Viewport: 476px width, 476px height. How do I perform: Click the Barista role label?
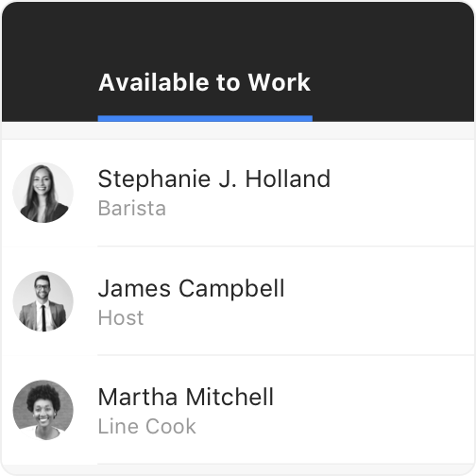pyautogui.click(x=132, y=208)
